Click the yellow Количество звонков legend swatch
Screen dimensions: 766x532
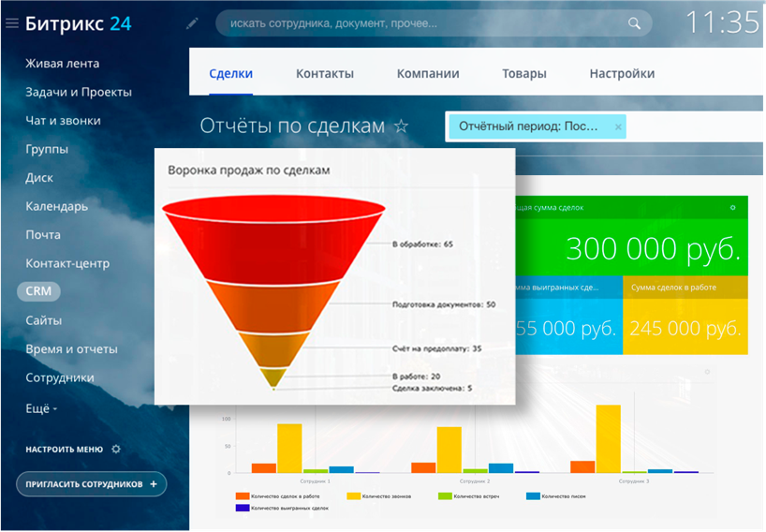(354, 496)
